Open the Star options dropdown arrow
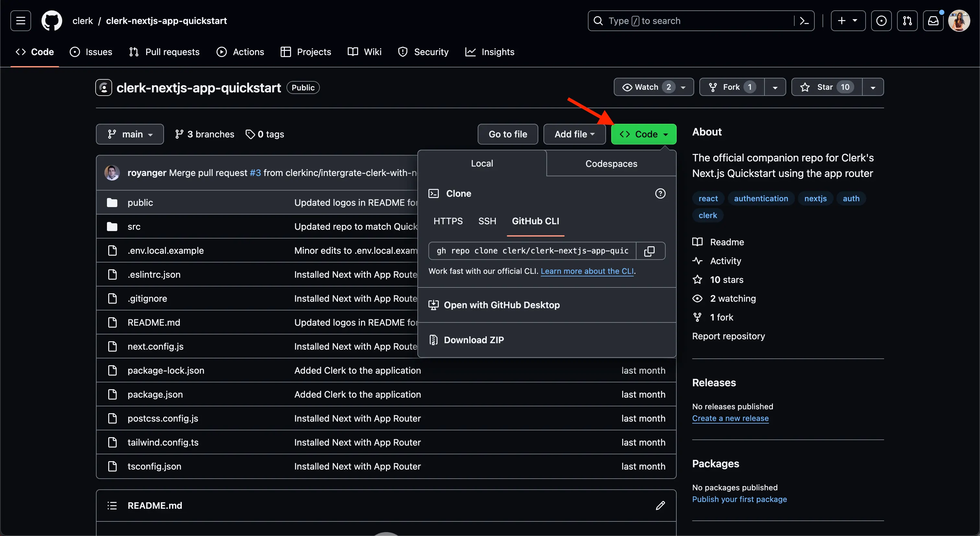The height and width of the screenshot is (536, 980). point(873,87)
